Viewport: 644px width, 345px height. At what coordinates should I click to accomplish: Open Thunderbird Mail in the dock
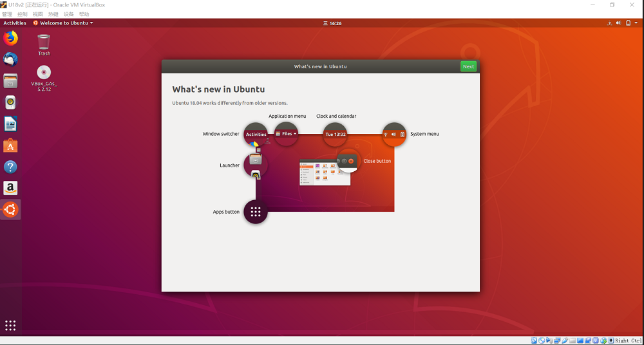[11, 60]
